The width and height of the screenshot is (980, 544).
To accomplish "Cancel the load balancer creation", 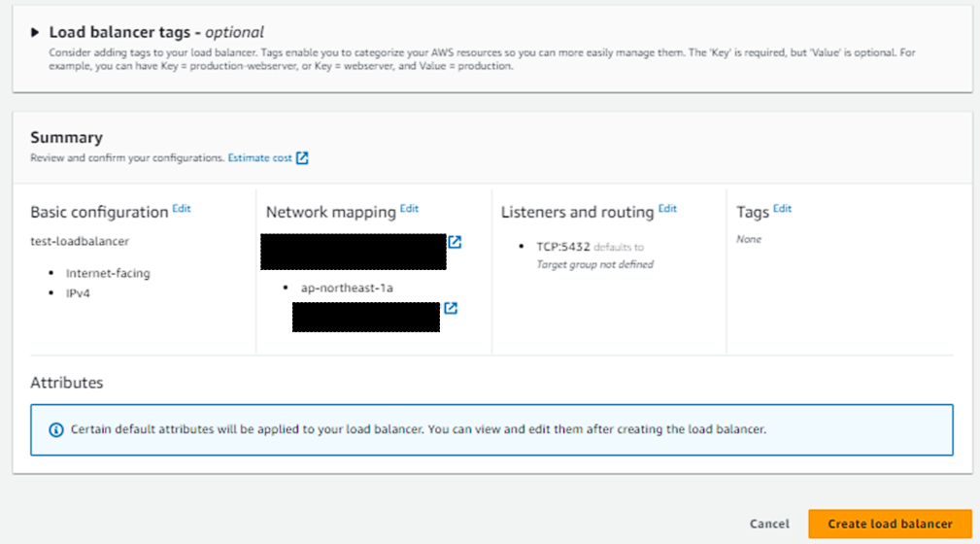I will coord(769,524).
